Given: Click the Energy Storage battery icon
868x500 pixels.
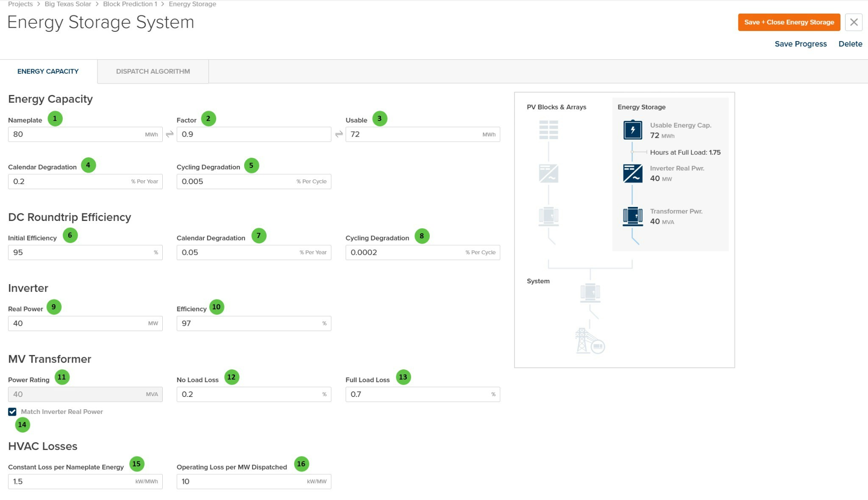Looking at the screenshot, I should pos(632,130).
